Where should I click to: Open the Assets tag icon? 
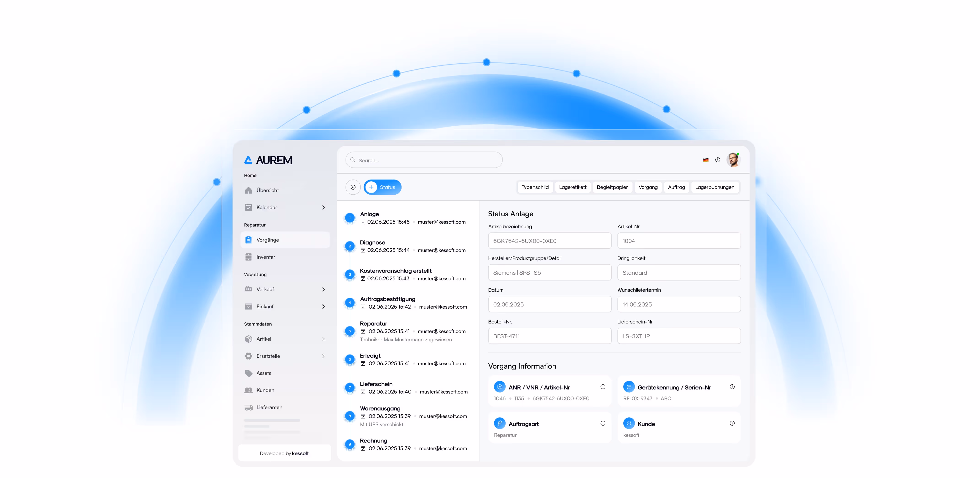pos(248,373)
